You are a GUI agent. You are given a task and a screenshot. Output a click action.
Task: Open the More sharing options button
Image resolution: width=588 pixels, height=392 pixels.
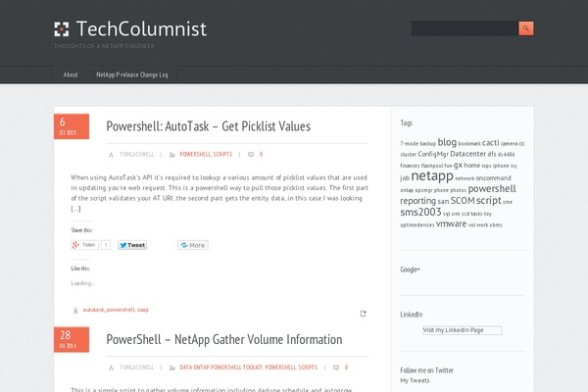193,245
